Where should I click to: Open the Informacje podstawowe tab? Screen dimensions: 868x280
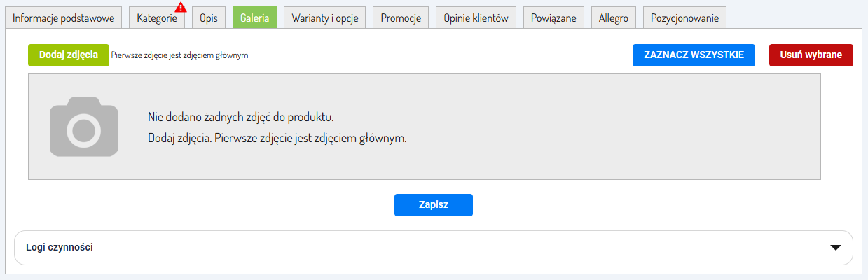tap(63, 18)
